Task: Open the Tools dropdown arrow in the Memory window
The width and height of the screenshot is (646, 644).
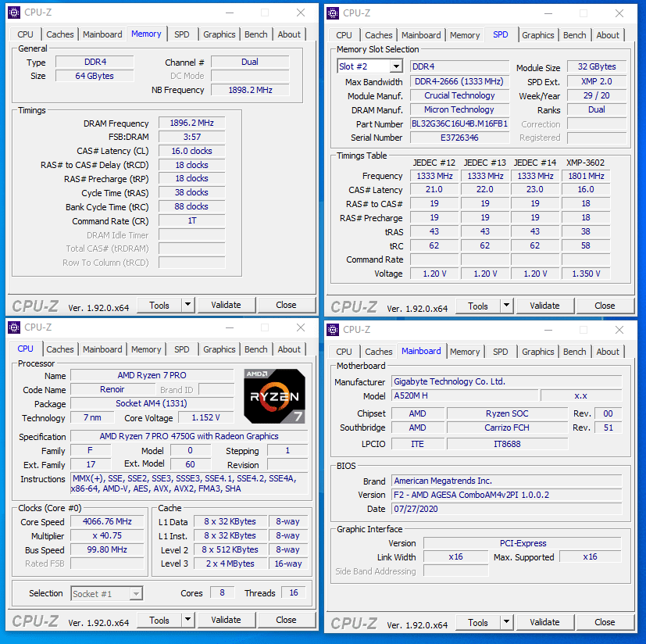Action: click(x=188, y=305)
